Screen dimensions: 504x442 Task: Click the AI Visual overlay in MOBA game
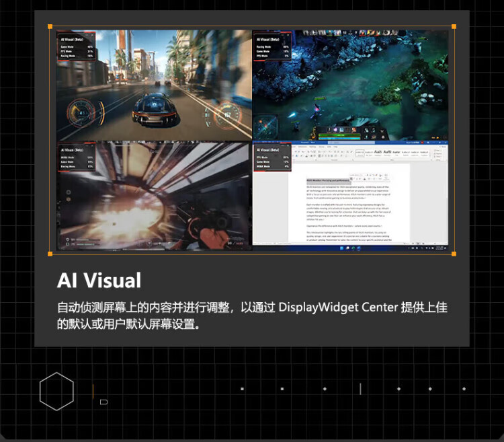coord(274,47)
